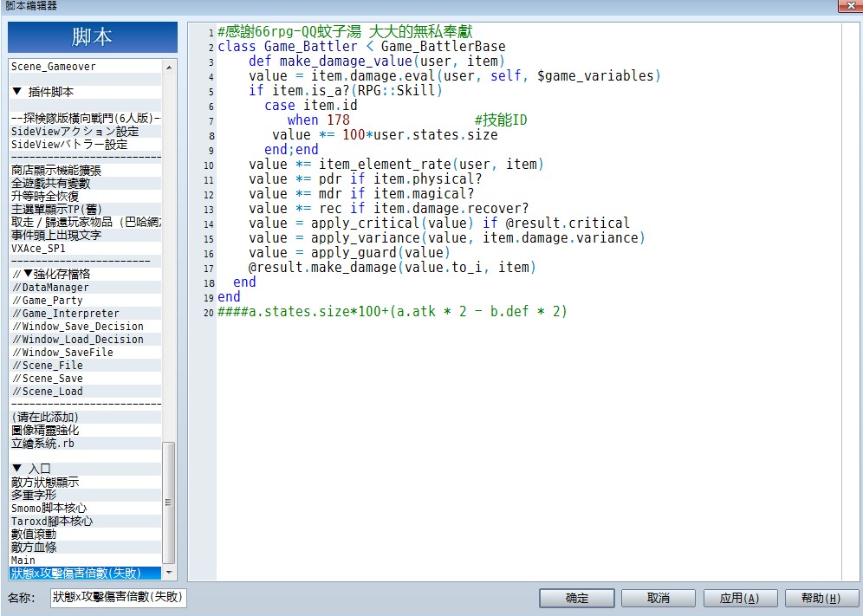Select SideViewバトラー設定 script
863x616 pixels.
pos(85,144)
